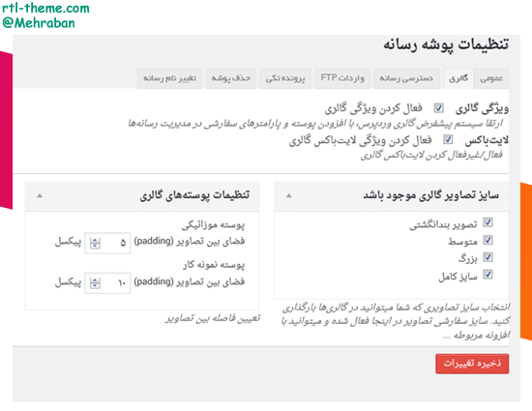532x411 pixels.
Task: Open the عمومی settings tab
Action: point(491,78)
